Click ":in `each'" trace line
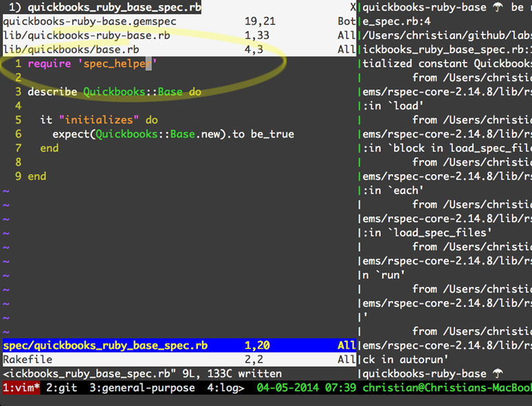 pos(393,191)
